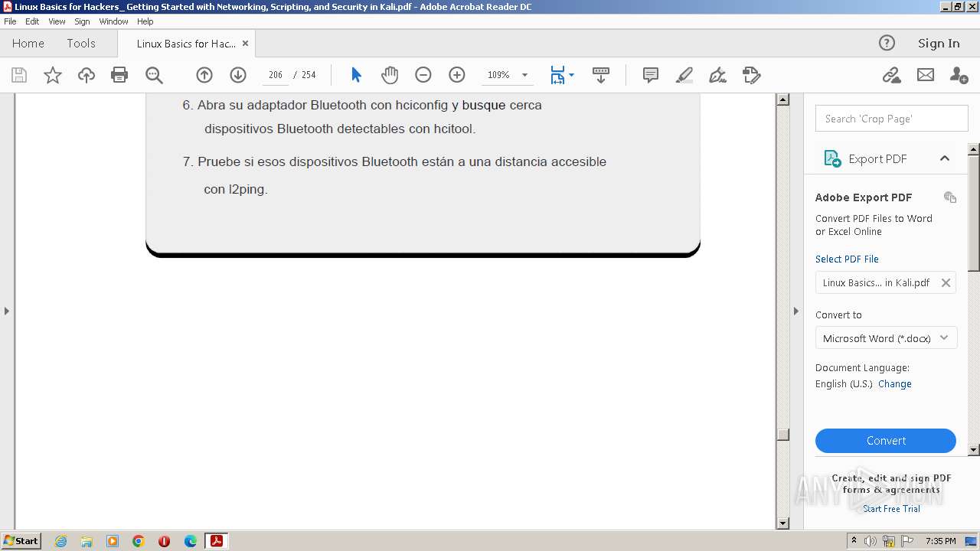Open the File menu
This screenshot has height=551, width=980.
(x=10, y=21)
